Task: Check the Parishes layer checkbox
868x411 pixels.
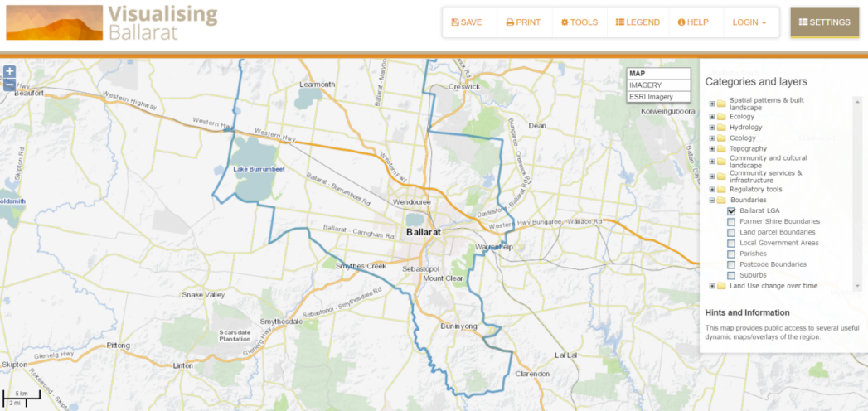Action: pos(731,254)
